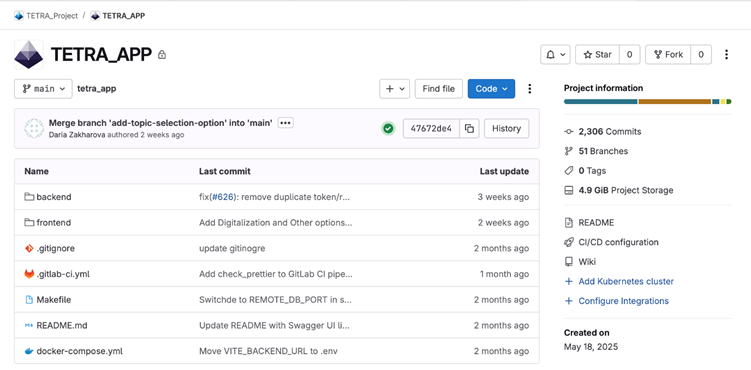This screenshot has height=370, width=751.
Task: Open project actions kebab menu at top right
Action: (726, 55)
